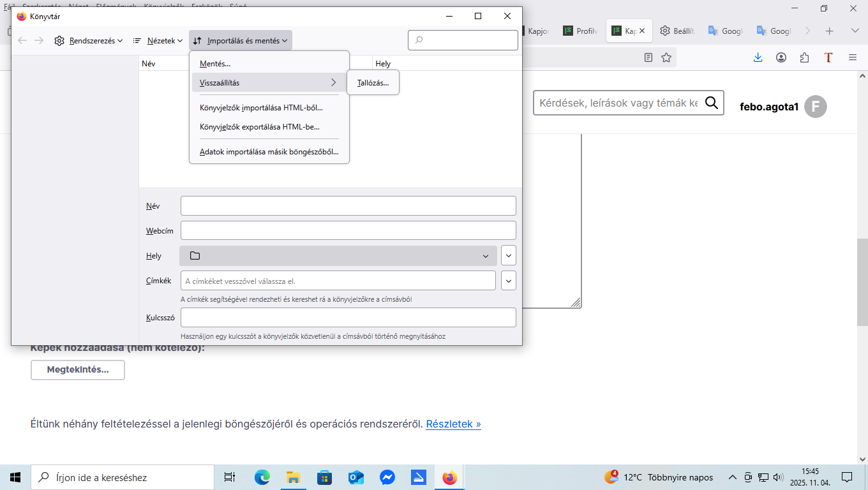Follow the Részletek » link
Image resolution: width=868 pixels, height=490 pixels.
(x=453, y=424)
